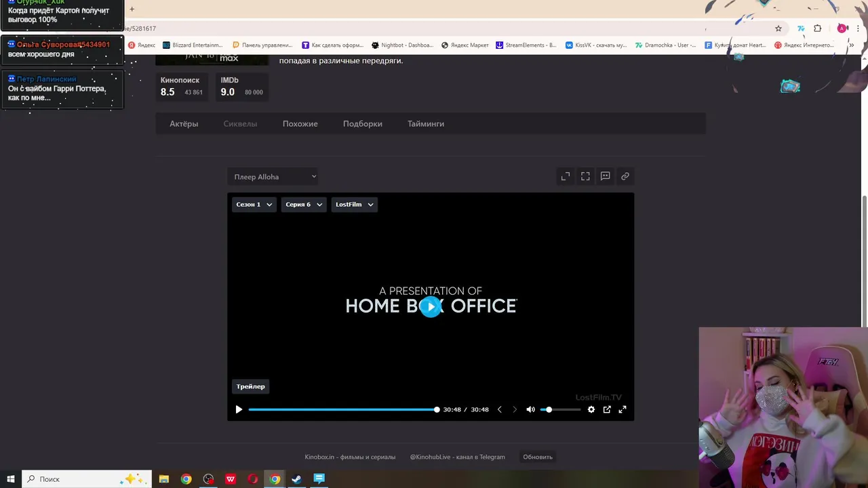868x488 pixels.
Task: Expand the LostFilm voiceover dropdown
Action: 355,205
